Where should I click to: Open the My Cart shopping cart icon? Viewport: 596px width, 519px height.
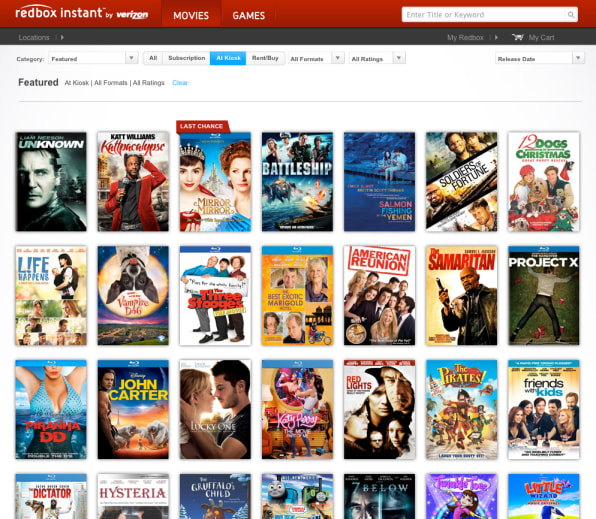click(x=517, y=37)
